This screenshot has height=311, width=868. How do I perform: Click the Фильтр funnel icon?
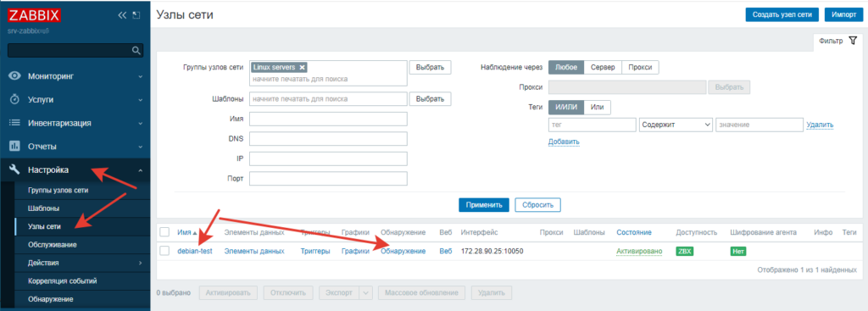point(853,41)
